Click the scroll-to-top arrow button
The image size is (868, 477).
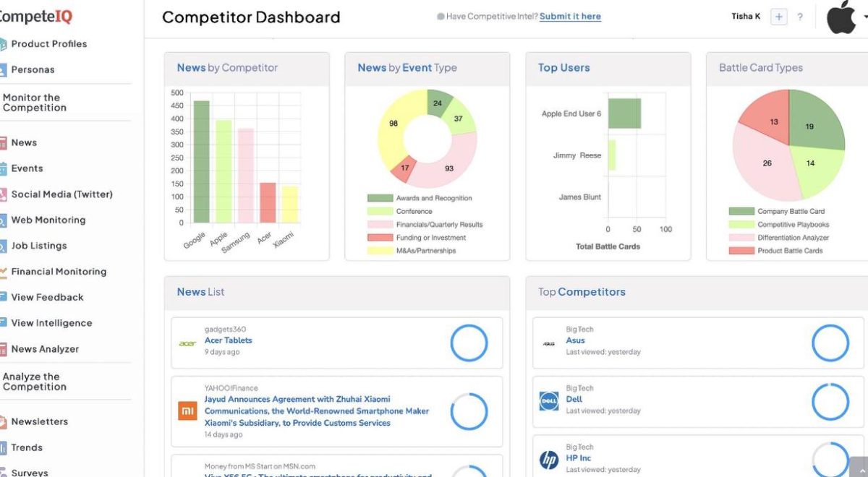click(x=859, y=467)
